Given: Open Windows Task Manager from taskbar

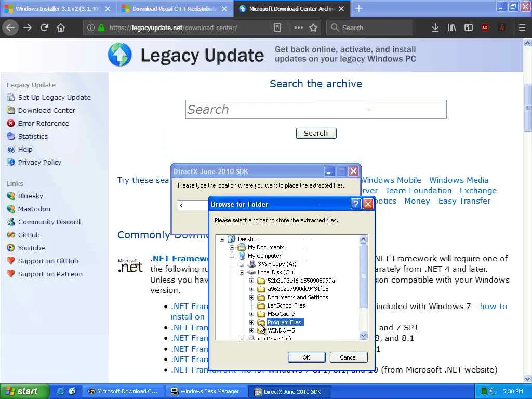Looking at the screenshot, I should pos(205,391).
